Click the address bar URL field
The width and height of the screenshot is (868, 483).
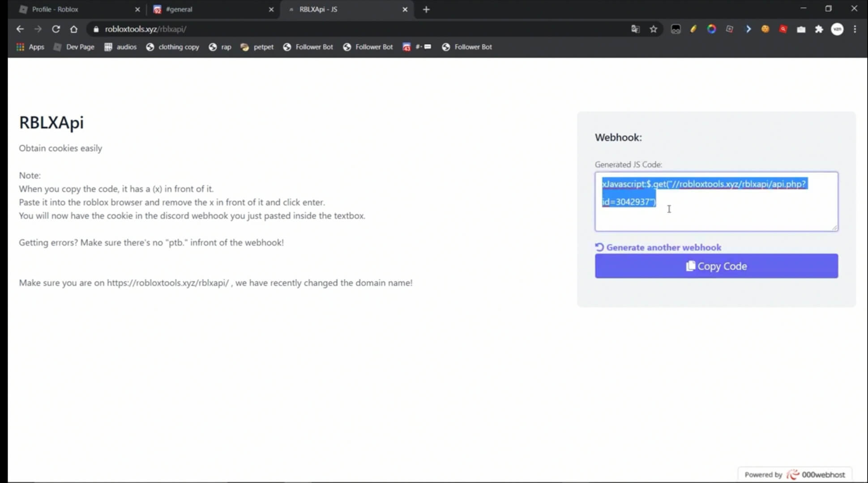click(x=146, y=29)
